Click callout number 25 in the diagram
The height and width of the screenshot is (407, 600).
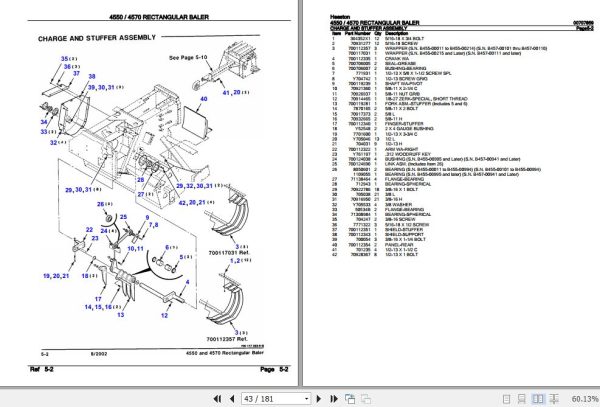click(123, 217)
